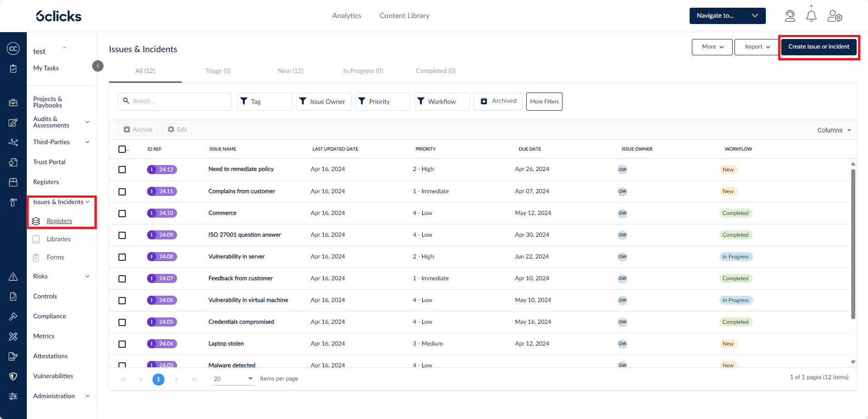
Task: Open the My Tasks clipboard icon
Action: [x=13, y=68]
